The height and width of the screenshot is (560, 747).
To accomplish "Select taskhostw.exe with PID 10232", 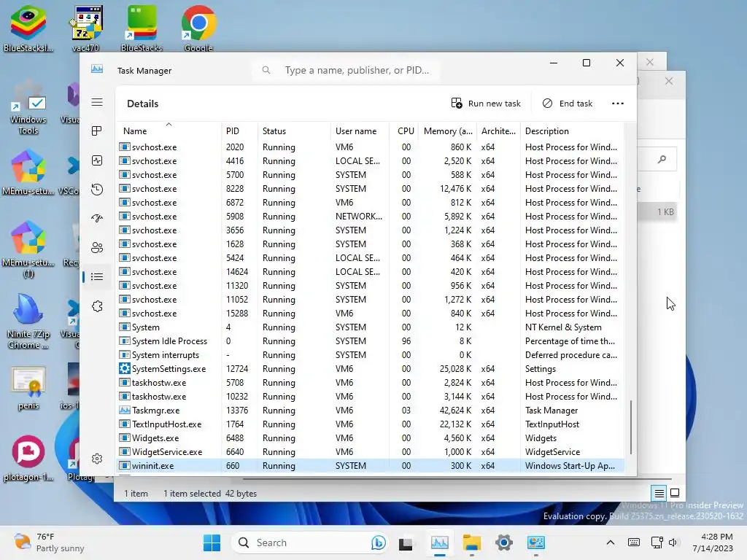I will click(x=370, y=396).
